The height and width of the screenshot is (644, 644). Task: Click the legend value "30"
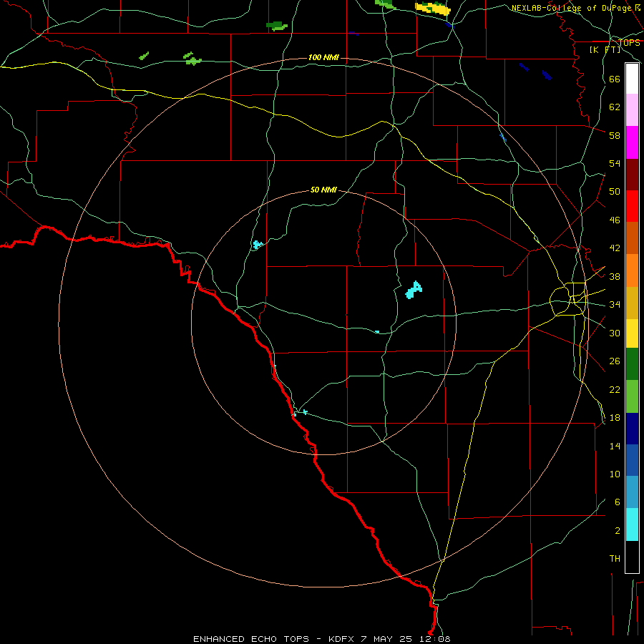point(615,333)
